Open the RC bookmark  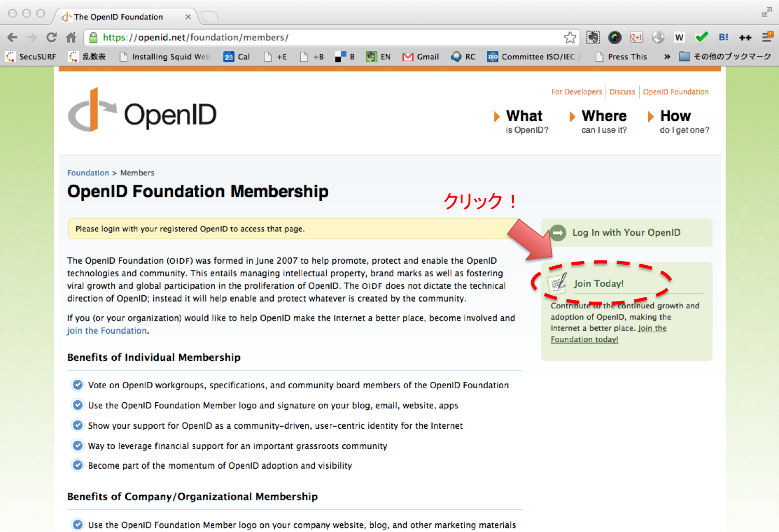[463, 57]
